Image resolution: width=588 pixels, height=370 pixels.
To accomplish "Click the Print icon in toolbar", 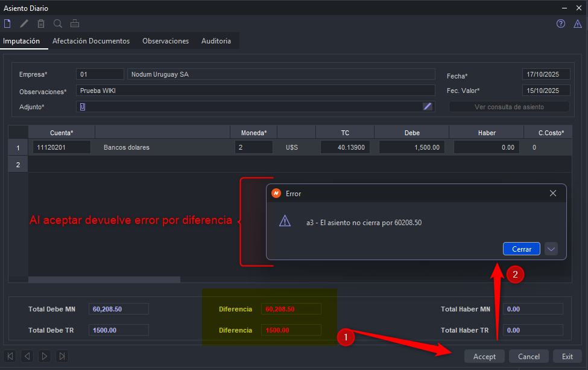I will 75,24.
